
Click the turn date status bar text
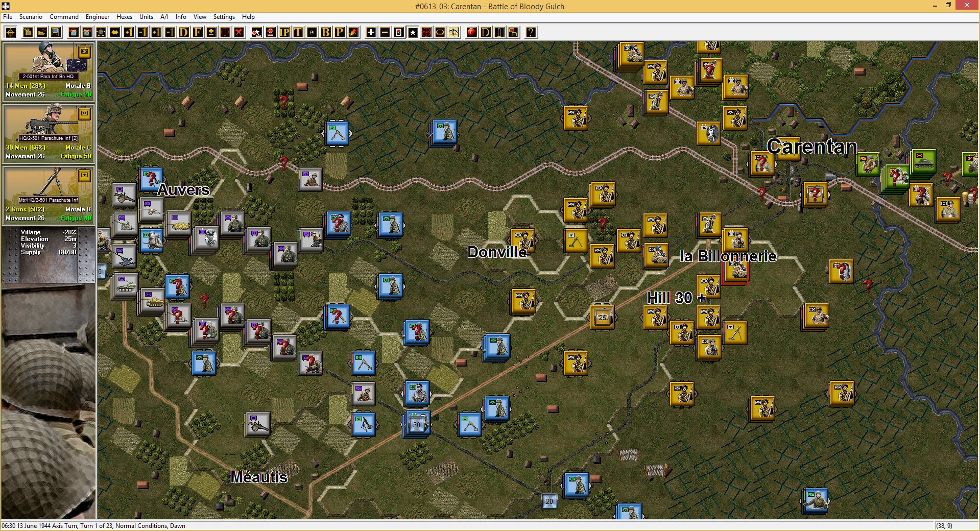[x=93, y=526]
